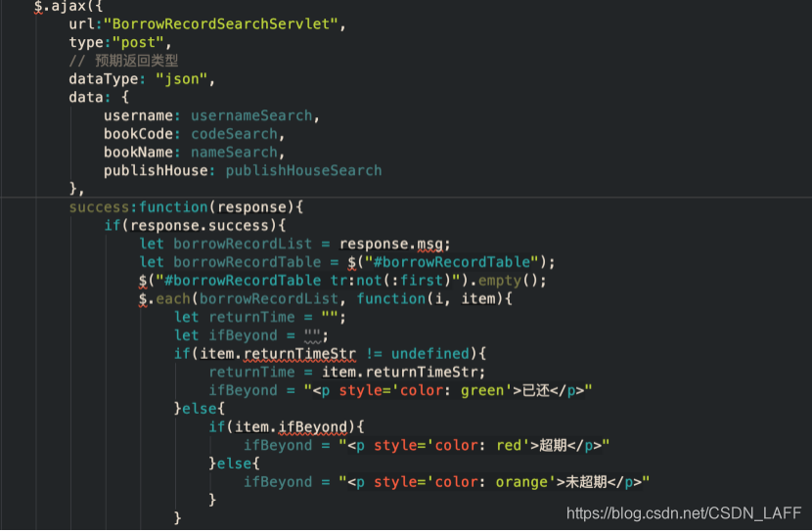
Task: Click the "data: {" line
Action: [99, 97]
